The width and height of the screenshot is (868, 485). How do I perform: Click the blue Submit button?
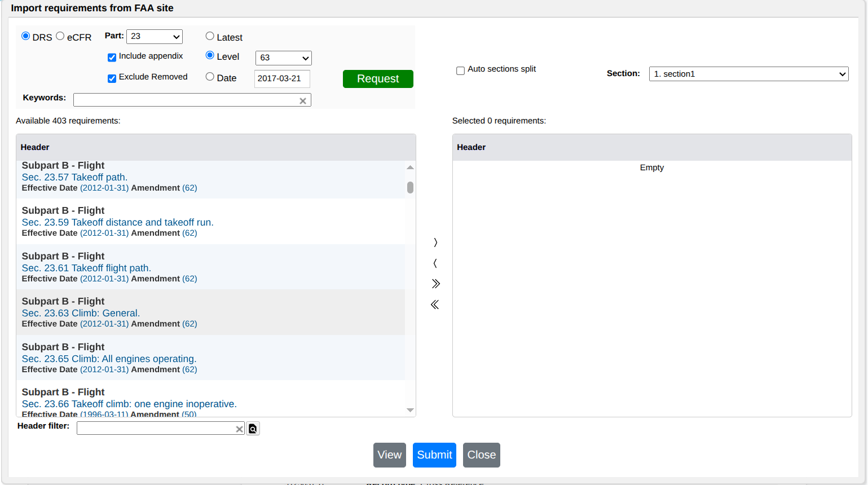point(434,455)
